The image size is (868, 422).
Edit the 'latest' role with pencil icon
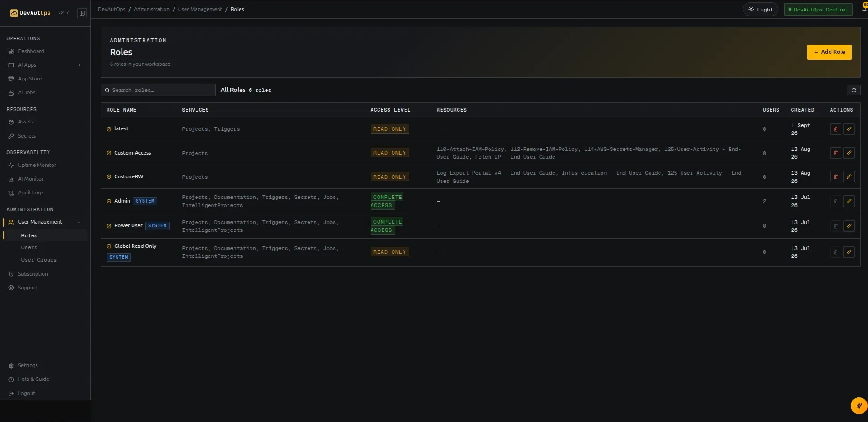tap(849, 129)
